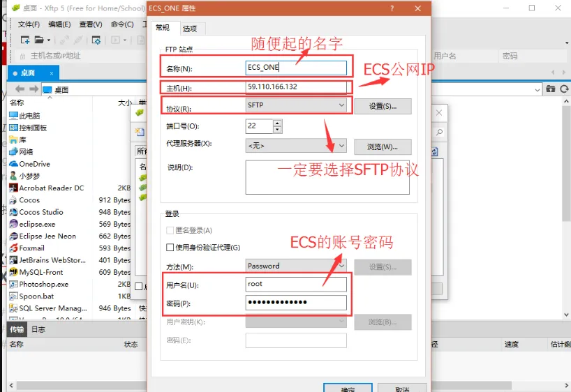The width and height of the screenshot is (571, 392).
Task: Click in the 端口号(O) field showing 22
Action: (259, 126)
